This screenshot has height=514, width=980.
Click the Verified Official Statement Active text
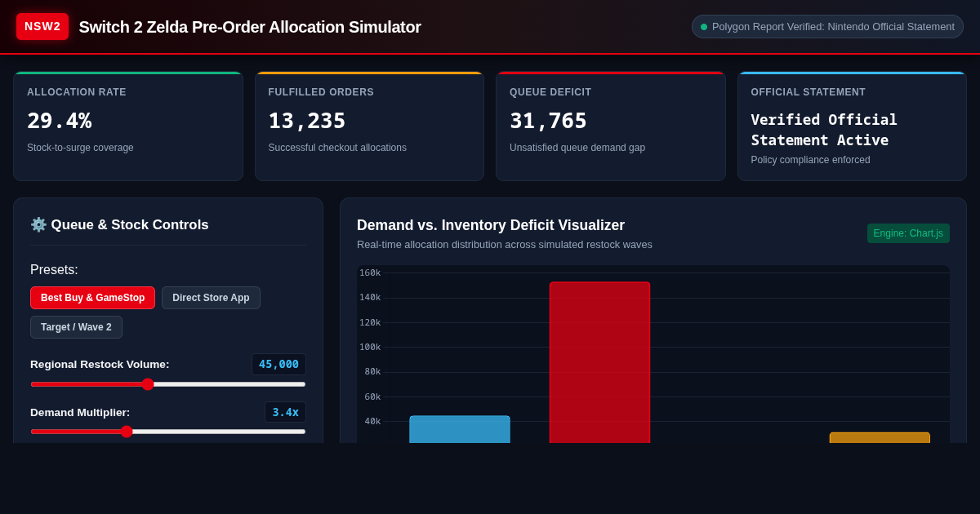click(x=824, y=130)
